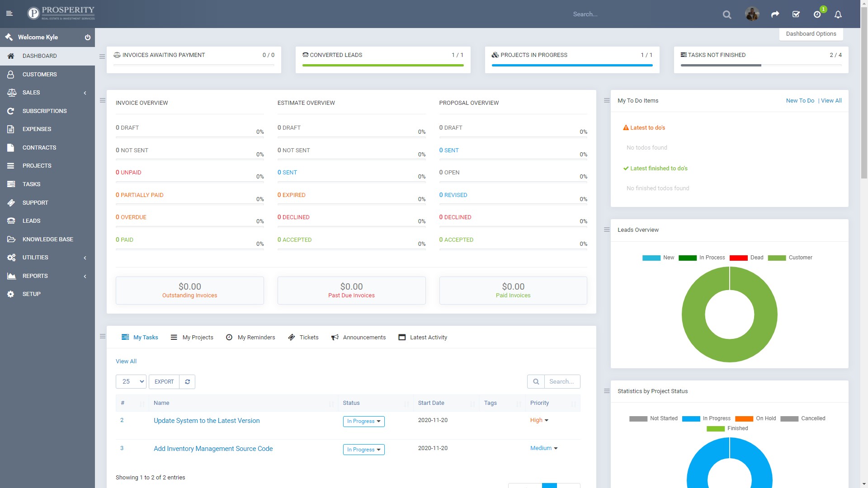The height and width of the screenshot is (488, 868).
Task: Click the New To Do link
Action: (800, 101)
